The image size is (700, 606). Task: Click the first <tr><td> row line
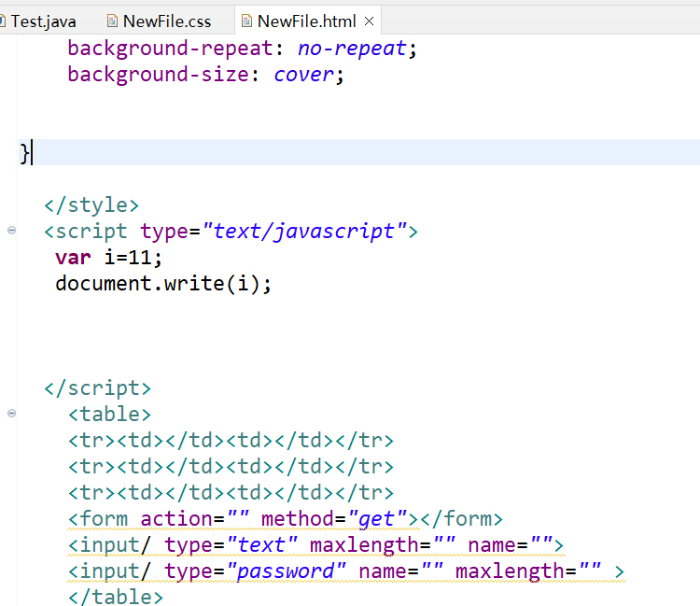click(x=231, y=441)
